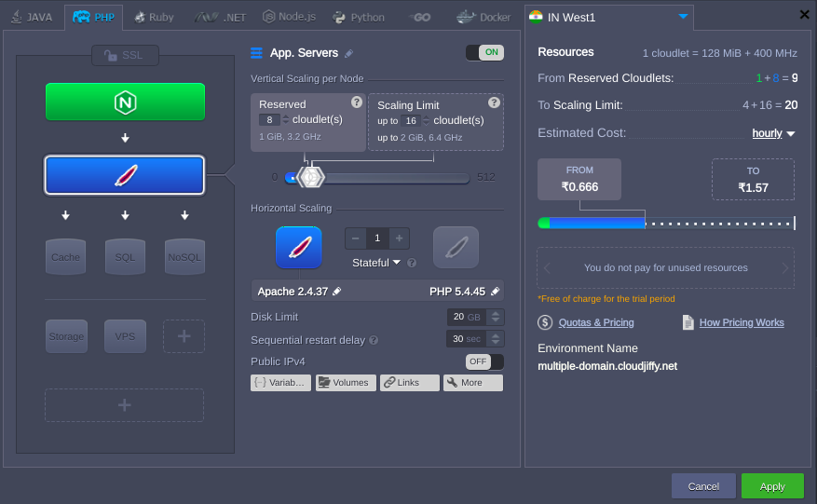The image size is (817, 504).
Task: Open the Node.js tab
Action: point(289,17)
